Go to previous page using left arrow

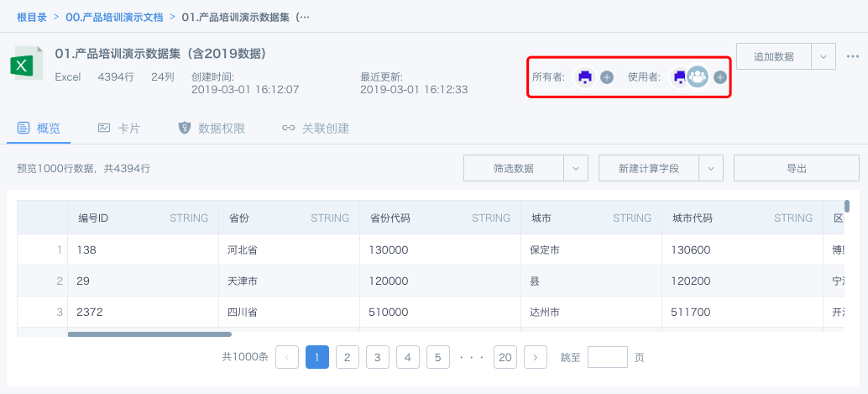tap(287, 357)
